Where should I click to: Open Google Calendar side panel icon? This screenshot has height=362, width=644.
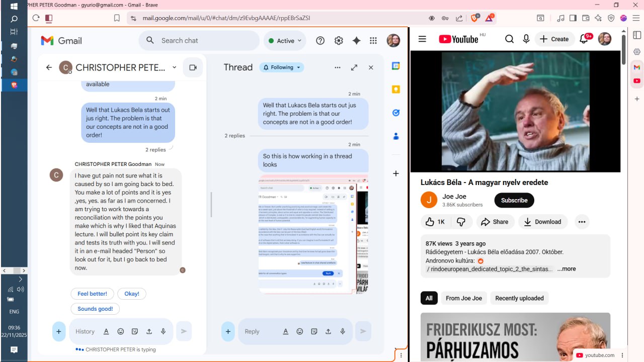point(396,66)
